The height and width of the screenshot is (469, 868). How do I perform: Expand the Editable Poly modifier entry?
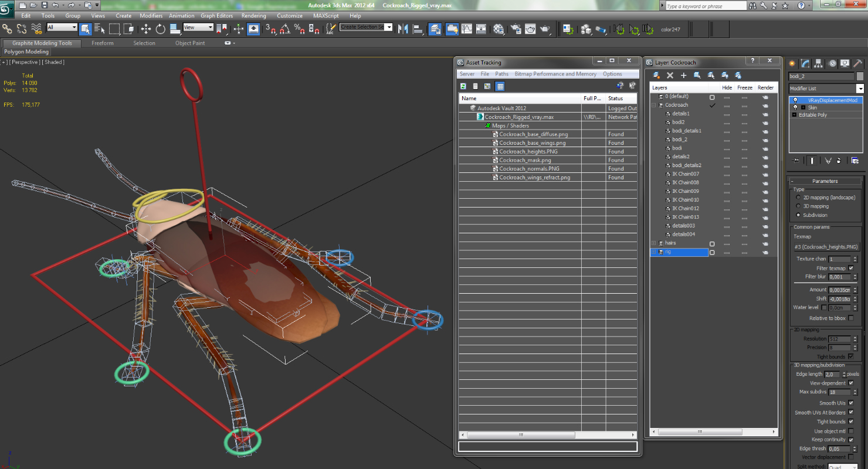click(x=794, y=115)
